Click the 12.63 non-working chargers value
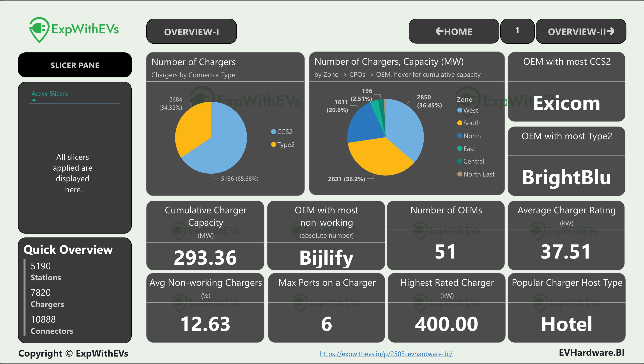Image resolution: width=644 pixels, height=364 pixels. (205, 324)
